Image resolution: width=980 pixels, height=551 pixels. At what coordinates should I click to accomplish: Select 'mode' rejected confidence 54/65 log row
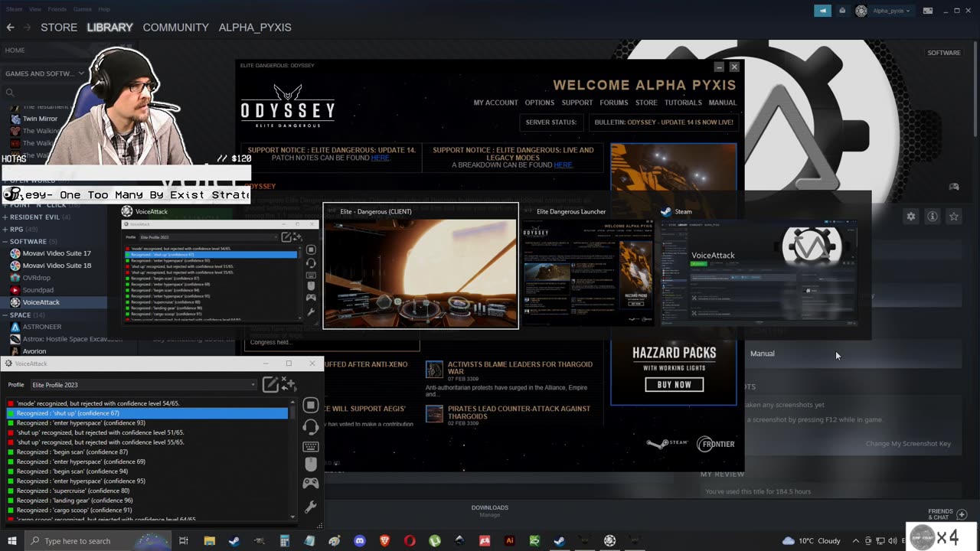tap(147, 403)
